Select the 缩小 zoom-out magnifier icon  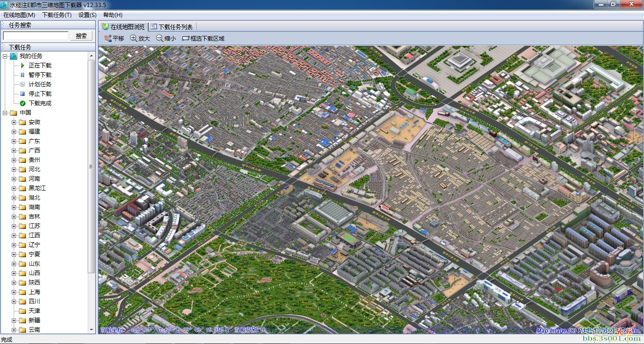160,38
